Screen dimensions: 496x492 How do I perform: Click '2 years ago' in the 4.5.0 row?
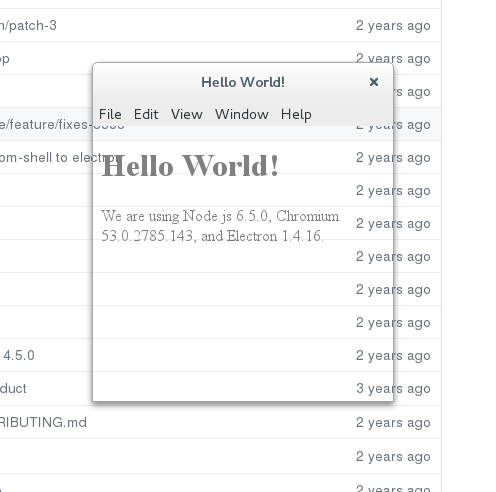[x=393, y=356]
